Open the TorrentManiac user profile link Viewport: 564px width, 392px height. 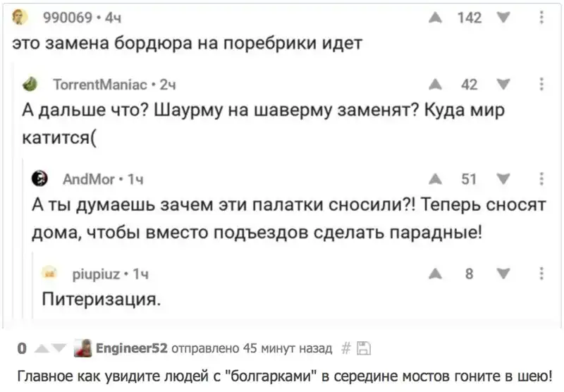click(x=99, y=85)
